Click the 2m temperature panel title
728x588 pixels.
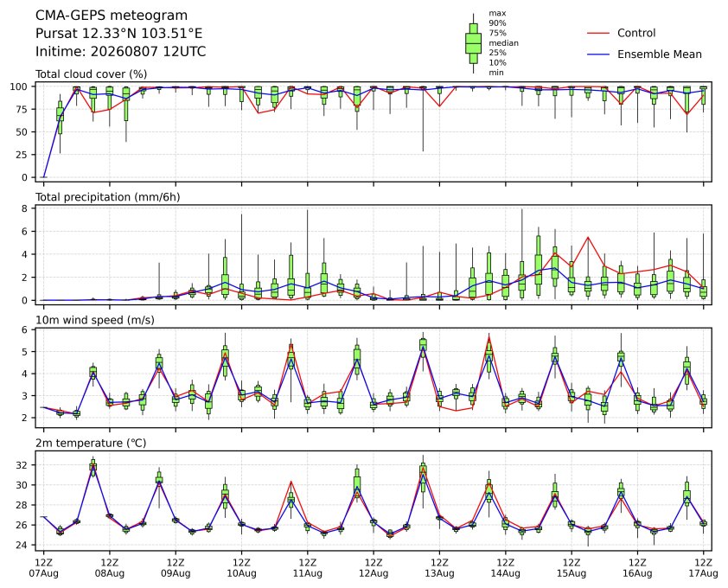pos(91,443)
